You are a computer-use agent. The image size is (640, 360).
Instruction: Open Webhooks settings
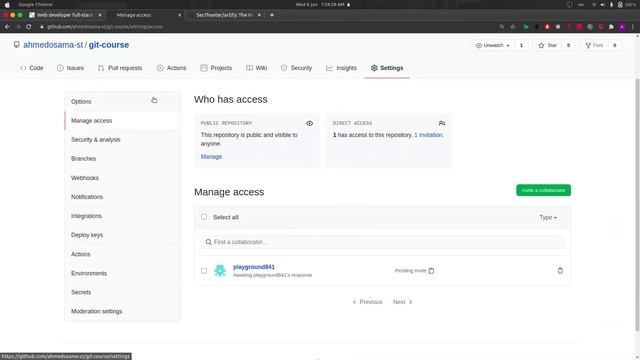point(122,178)
